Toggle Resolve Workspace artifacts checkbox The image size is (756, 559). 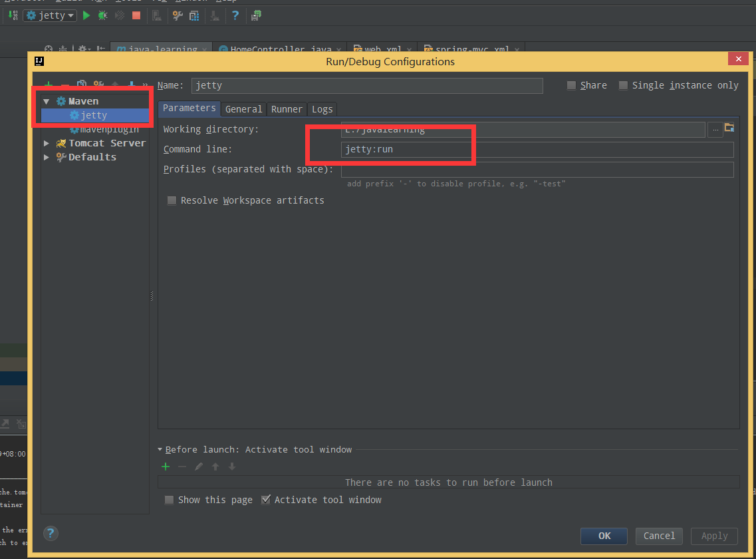[x=172, y=200]
